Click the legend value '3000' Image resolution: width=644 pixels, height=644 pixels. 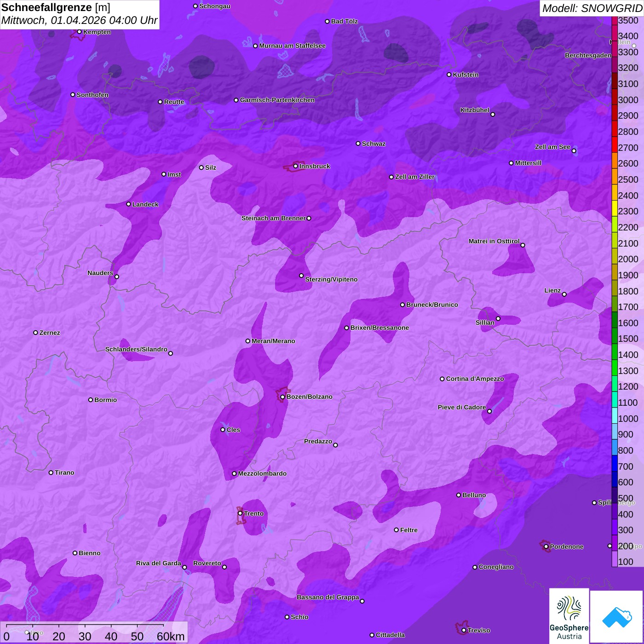tap(628, 100)
